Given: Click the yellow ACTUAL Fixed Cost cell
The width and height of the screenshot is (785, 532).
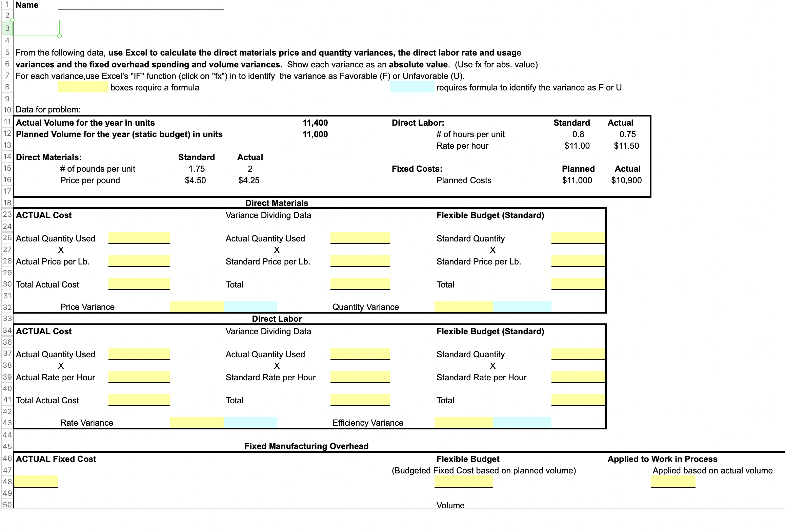Looking at the screenshot, I should pyautogui.click(x=36, y=481).
